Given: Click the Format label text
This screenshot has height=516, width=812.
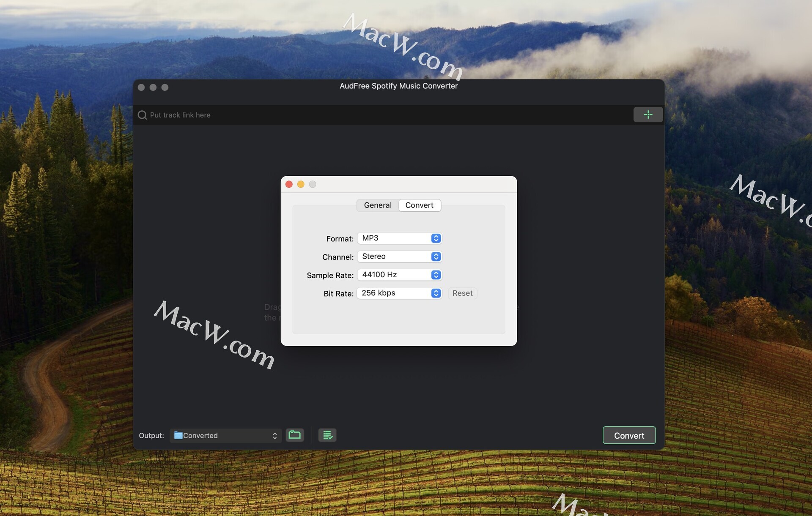Looking at the screenshot, I should (340, 239).
